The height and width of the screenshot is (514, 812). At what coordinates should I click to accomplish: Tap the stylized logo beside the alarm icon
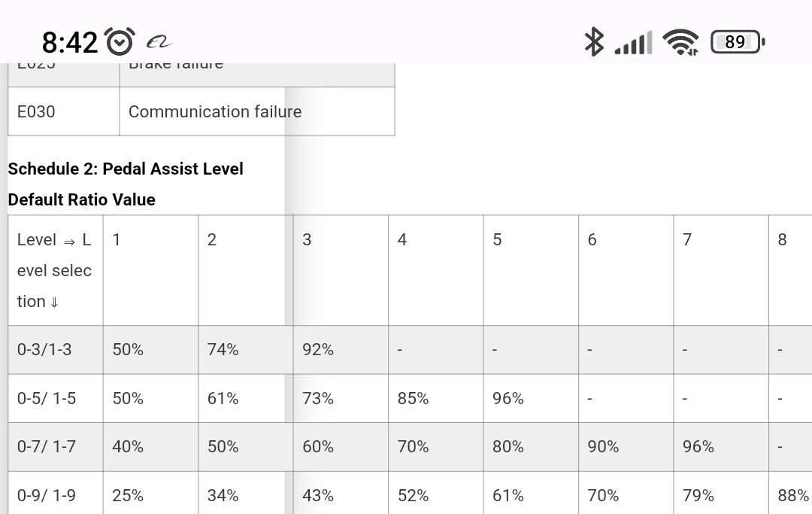[159, 42]
